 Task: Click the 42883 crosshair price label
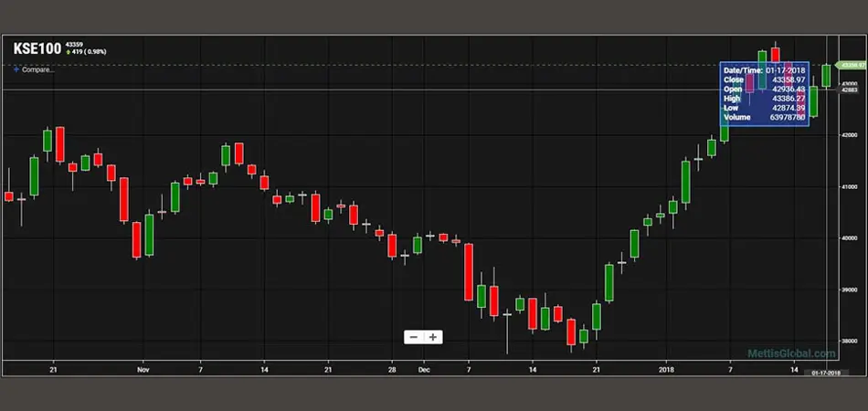click(849, 90)
